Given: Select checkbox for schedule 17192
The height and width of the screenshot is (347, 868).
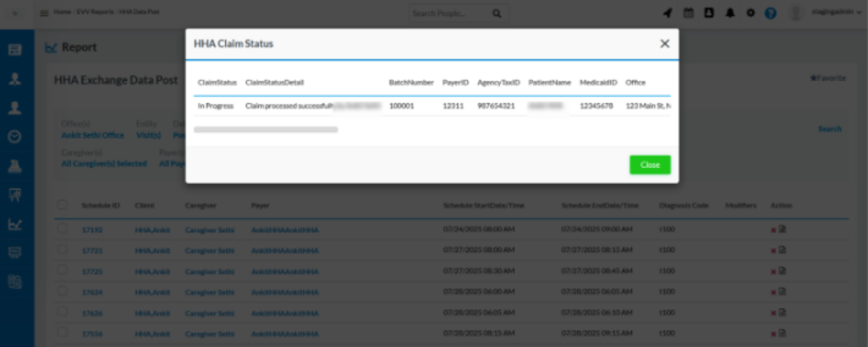Looking at the screenshot, I should coord(64,230).
